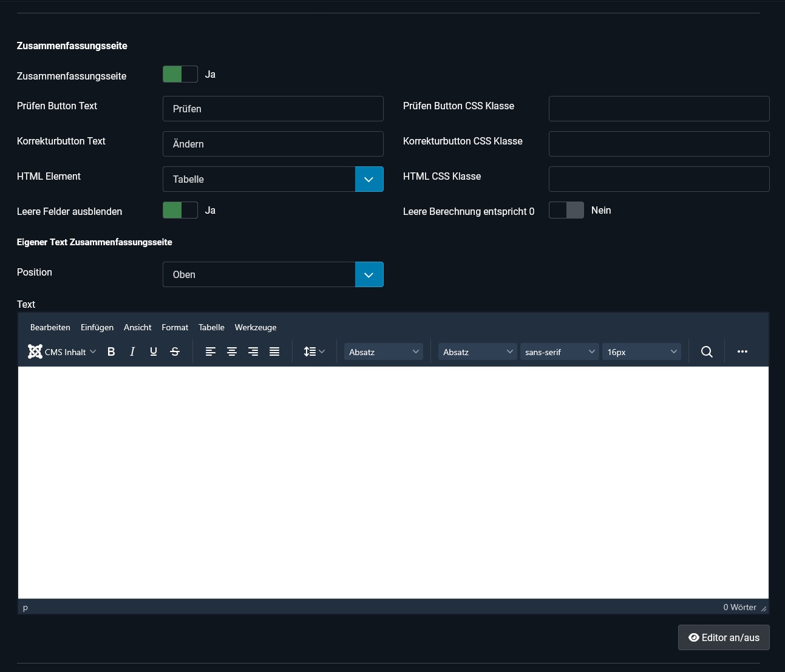Open the sans-serif font family dropdown

(x=559, y=352)
